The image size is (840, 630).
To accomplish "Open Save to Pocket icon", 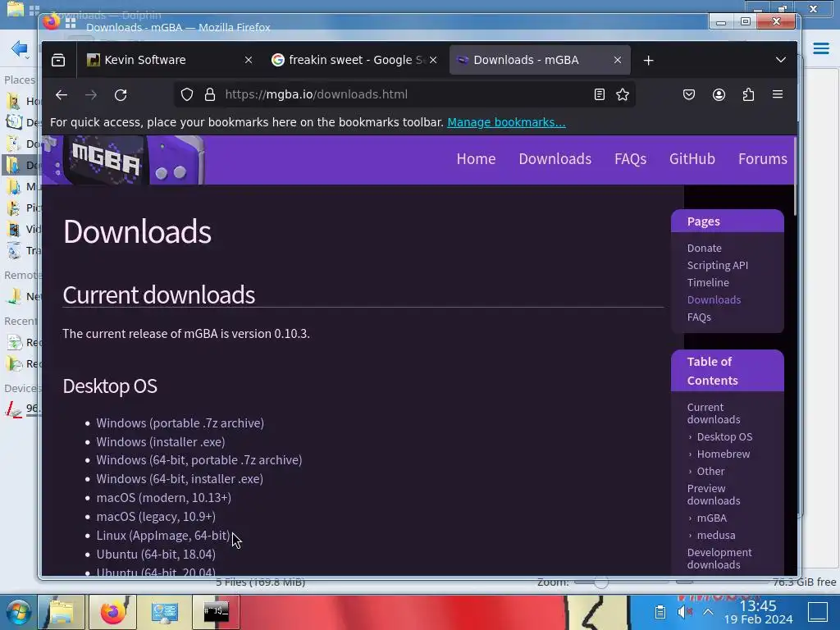I will click(689, 95).
